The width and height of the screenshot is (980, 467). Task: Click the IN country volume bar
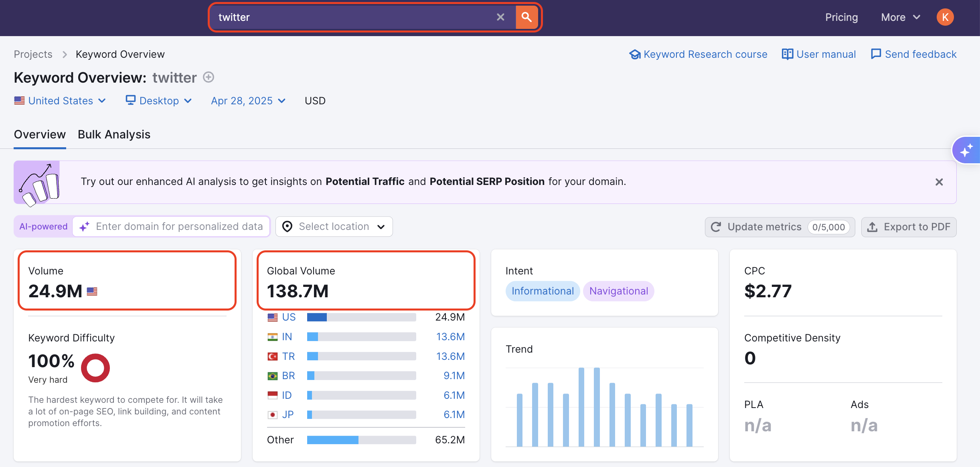[x=361, y=337]
